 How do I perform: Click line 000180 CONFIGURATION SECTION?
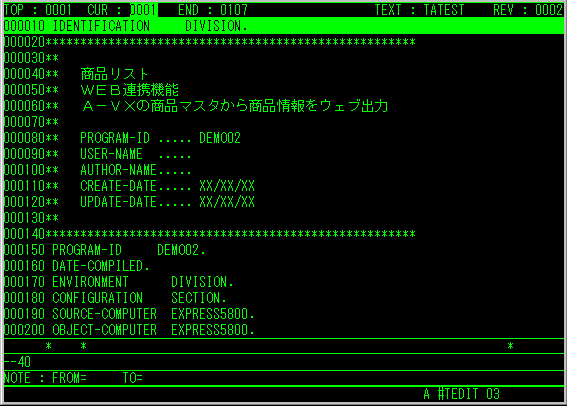pyautogui.click(x=115, y=298)
